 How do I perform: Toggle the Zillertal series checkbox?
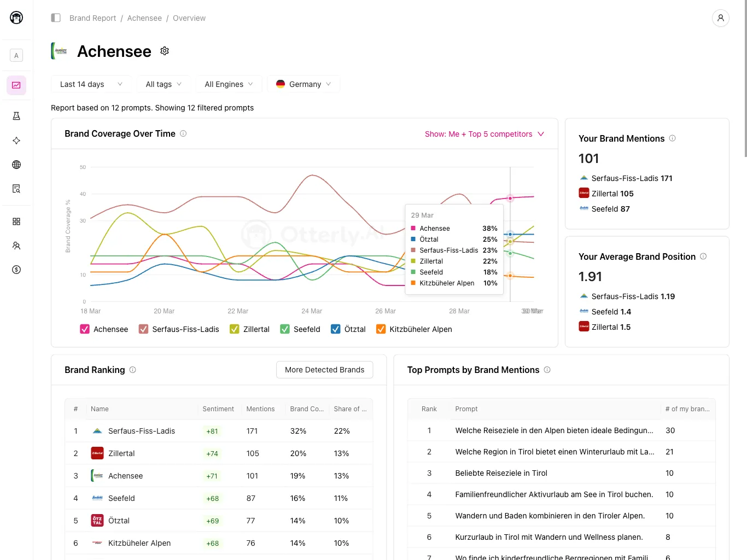(235, 329)
